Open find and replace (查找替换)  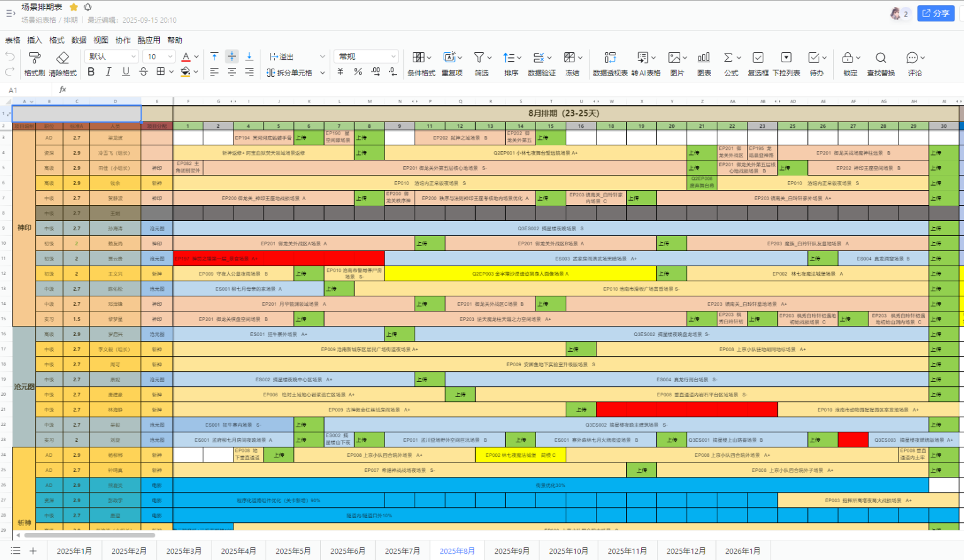881,64
